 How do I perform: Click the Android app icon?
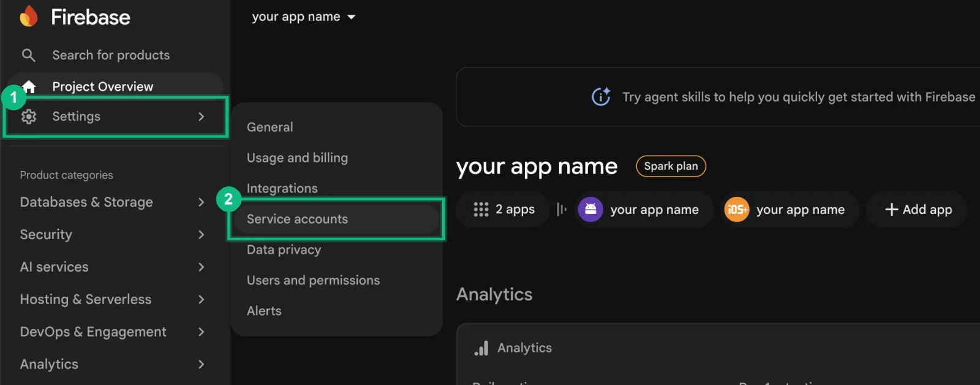click(x=590, y=210)
